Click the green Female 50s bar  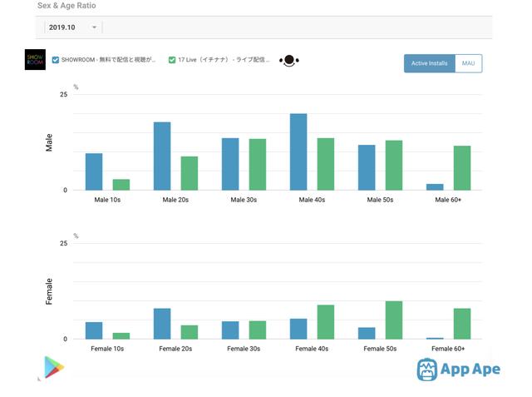click(394, 320)
